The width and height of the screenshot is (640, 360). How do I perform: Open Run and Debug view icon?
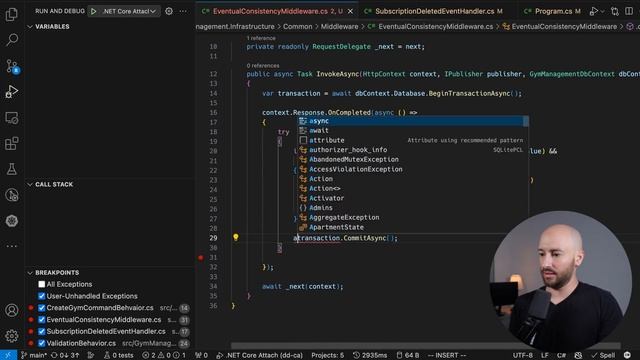tap(11, 91)
